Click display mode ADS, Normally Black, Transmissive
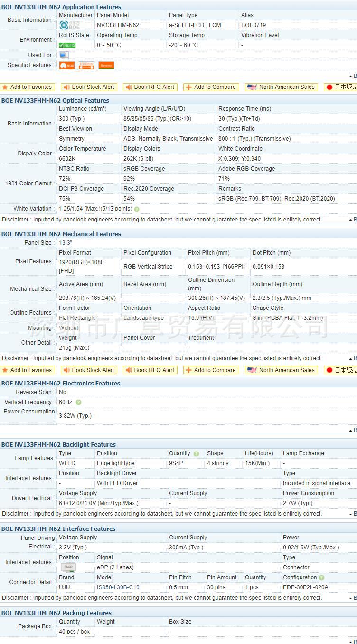This screenshot has height=644, width=357. [168, 139]
